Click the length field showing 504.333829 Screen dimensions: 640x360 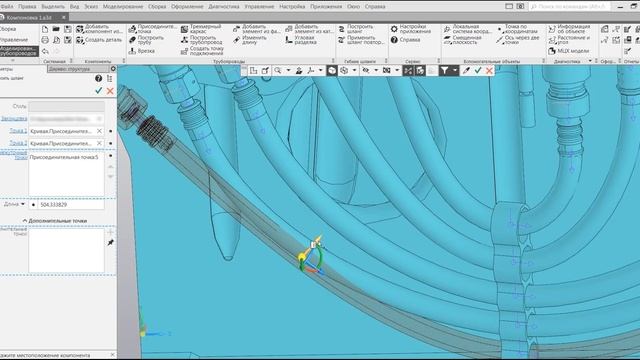coord(71,204)
